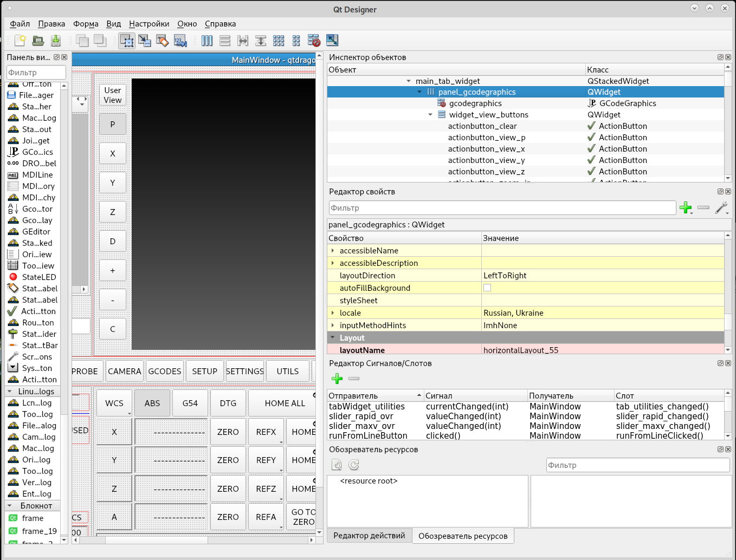Select the <resource root> tree entry

369,481
